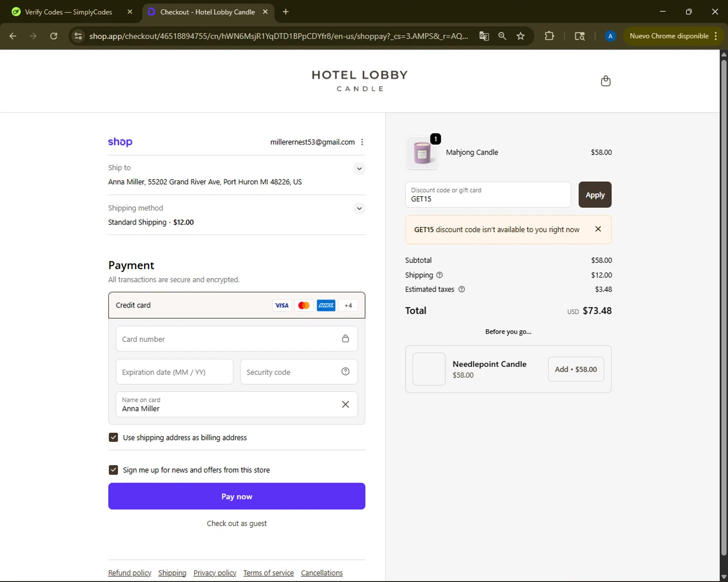
Task: Open the Google Lens search icon
Action: coord(579,36)
